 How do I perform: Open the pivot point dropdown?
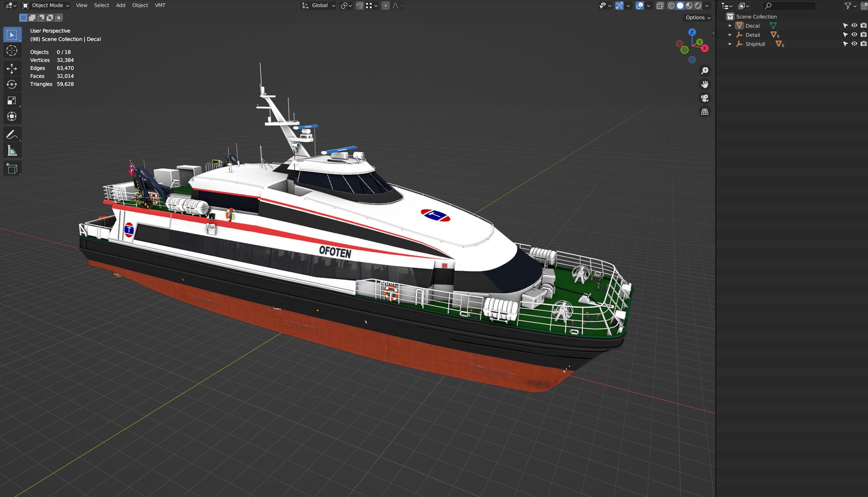click(346, 6)
